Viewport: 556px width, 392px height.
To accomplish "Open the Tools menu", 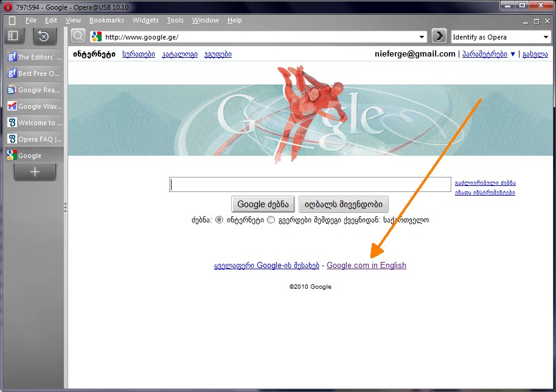I will coord(175,20).
